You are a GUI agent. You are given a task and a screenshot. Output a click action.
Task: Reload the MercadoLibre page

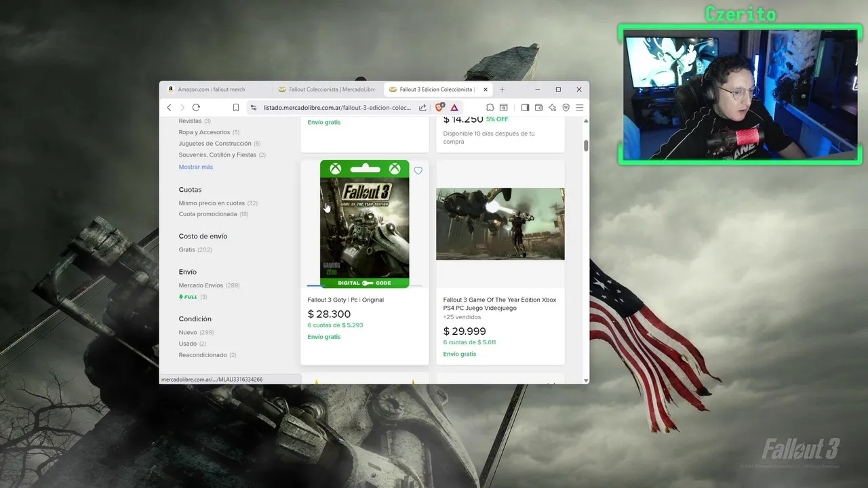[x=196, y=107]
